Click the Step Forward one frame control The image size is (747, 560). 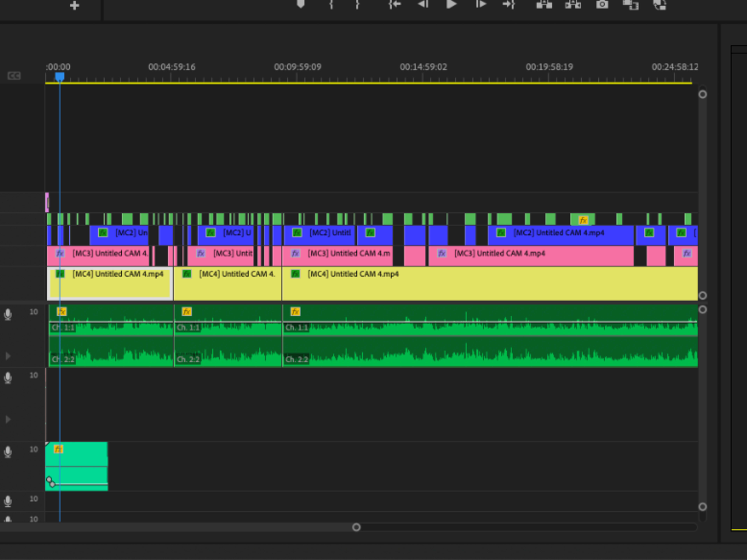click(481, 5)
